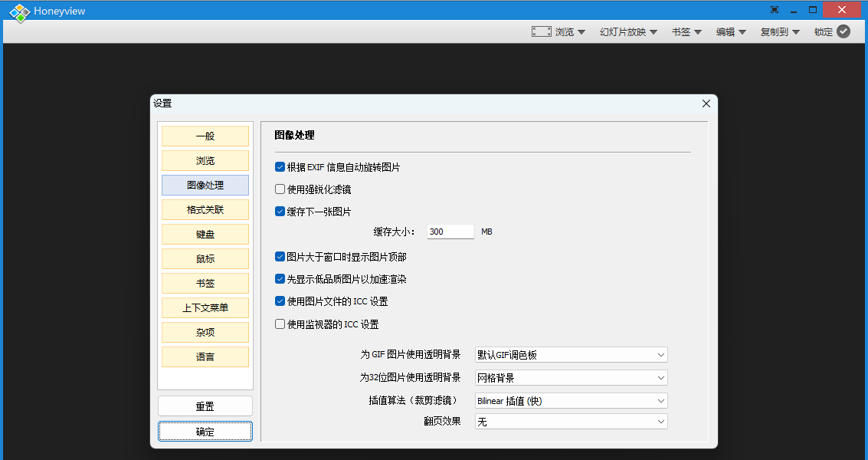Click the fullscreen icon in title bar
The image size is (868, 460).
pos(775,10)
